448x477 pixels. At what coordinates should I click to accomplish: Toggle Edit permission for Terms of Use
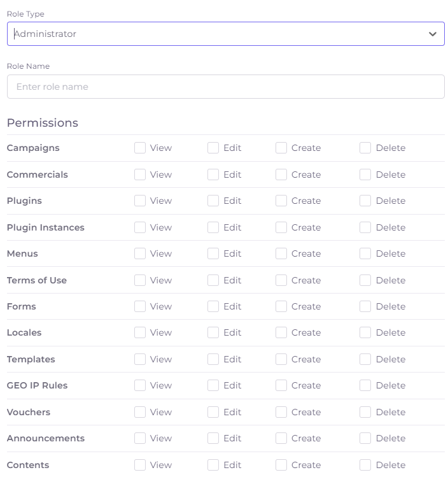(213, 280)
